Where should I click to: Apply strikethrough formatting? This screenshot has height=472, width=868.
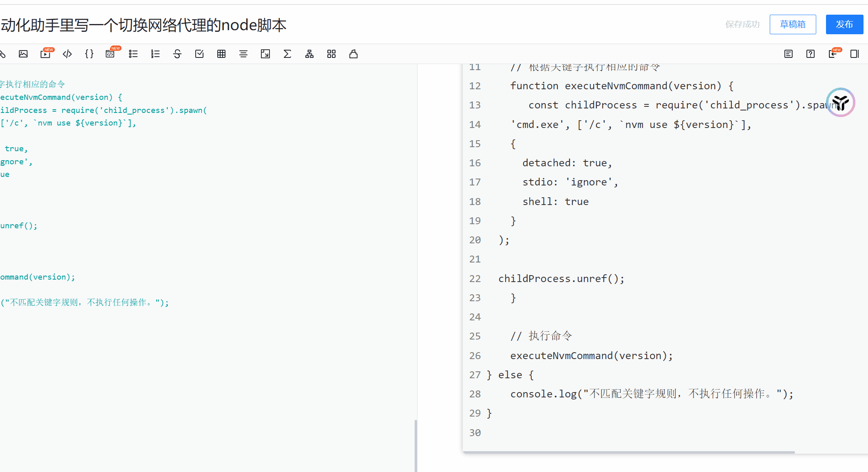[x=177, y=54]
